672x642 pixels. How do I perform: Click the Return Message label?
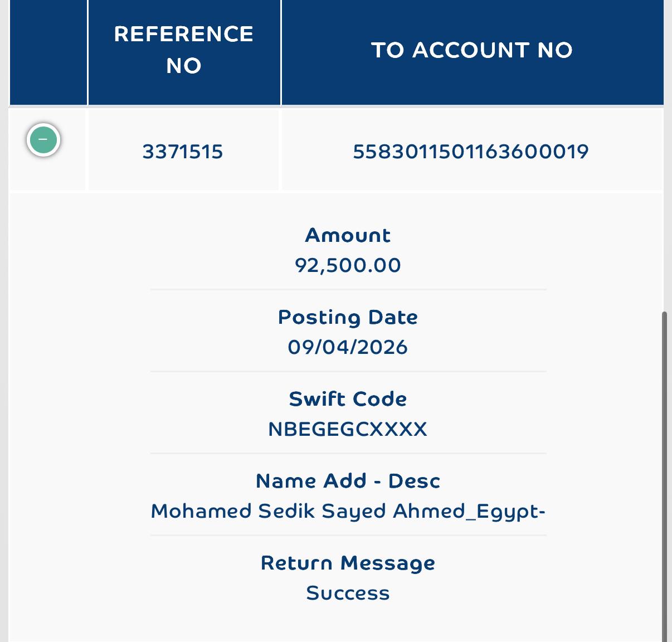pos(348,563)
